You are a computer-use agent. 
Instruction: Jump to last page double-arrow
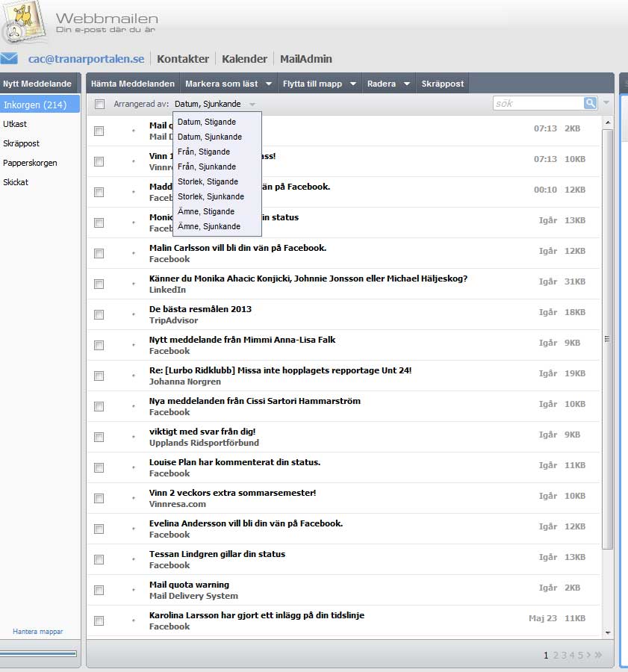click(x=598, y=656)
